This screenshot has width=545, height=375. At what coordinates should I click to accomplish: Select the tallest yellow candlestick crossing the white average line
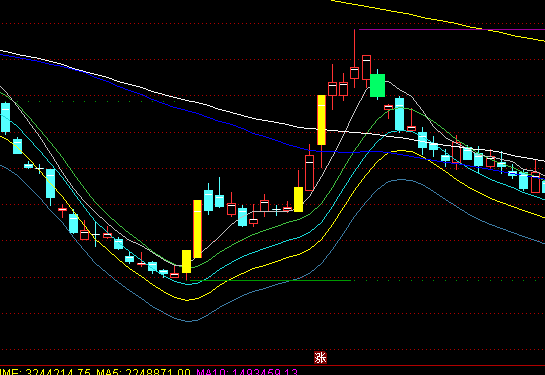322,120
